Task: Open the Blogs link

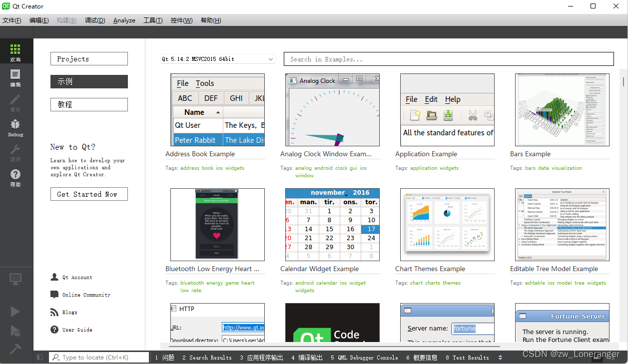Action: point(70,312)
